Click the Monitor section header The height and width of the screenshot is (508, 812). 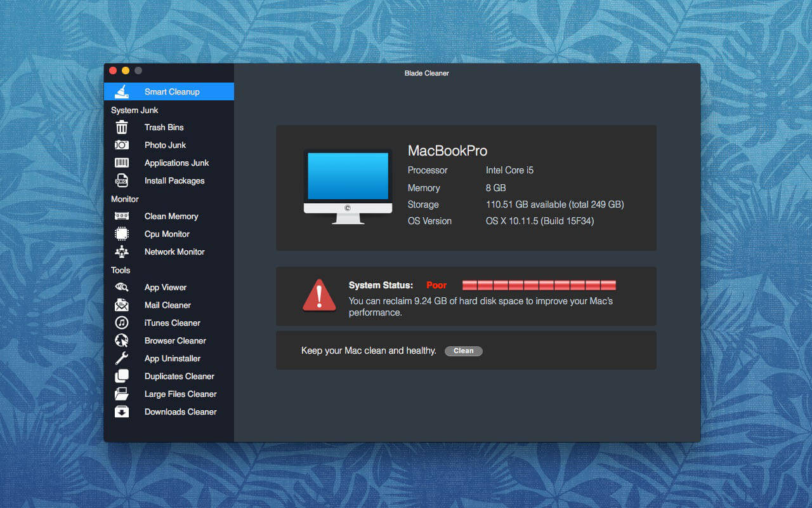(125, 199)
